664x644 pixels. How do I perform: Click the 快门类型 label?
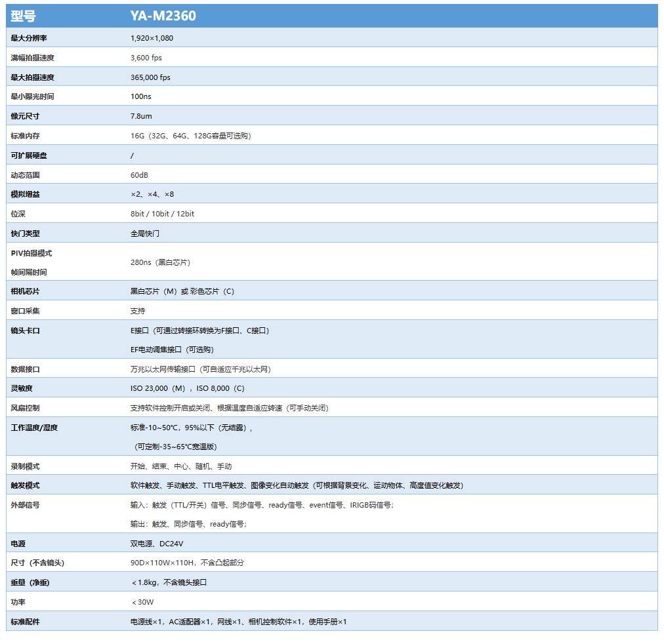coord(25,233)
